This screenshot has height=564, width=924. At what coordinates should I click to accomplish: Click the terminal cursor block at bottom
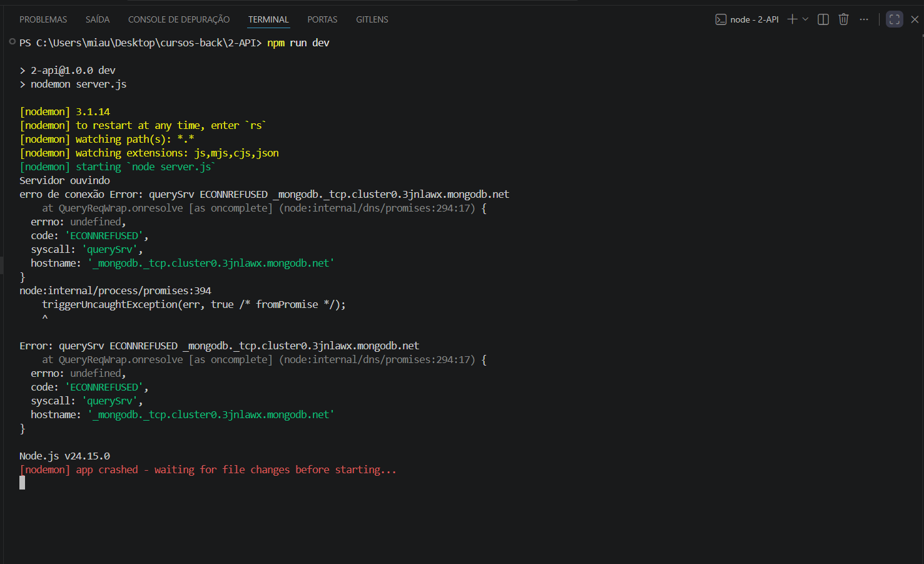tap(23, 483)
